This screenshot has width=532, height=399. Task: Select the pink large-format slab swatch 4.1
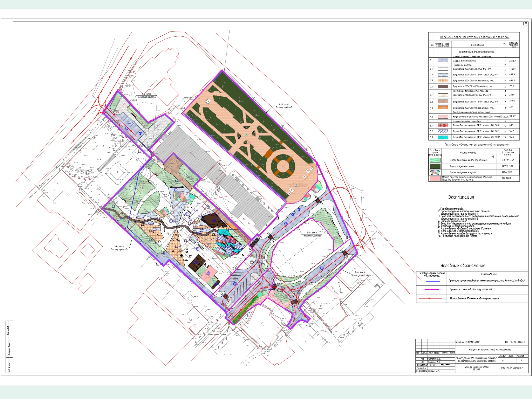coord(443,117)
